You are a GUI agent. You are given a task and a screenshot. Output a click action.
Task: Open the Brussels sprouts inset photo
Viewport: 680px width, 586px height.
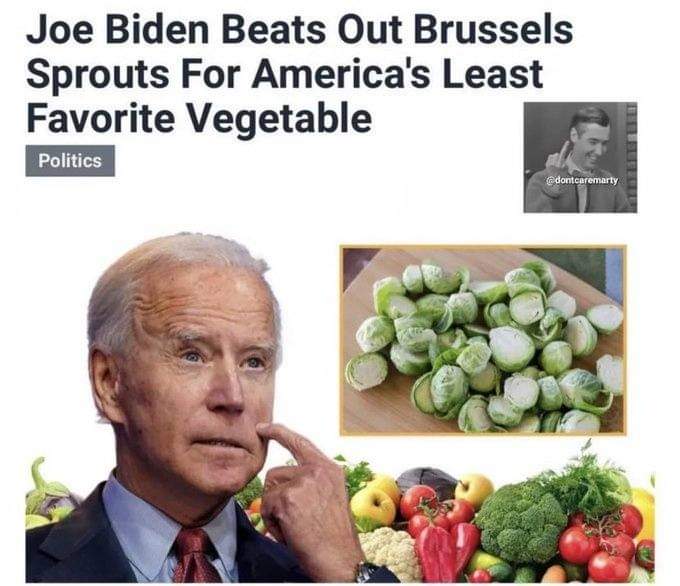pyautogui.click(x=483, y=340)
